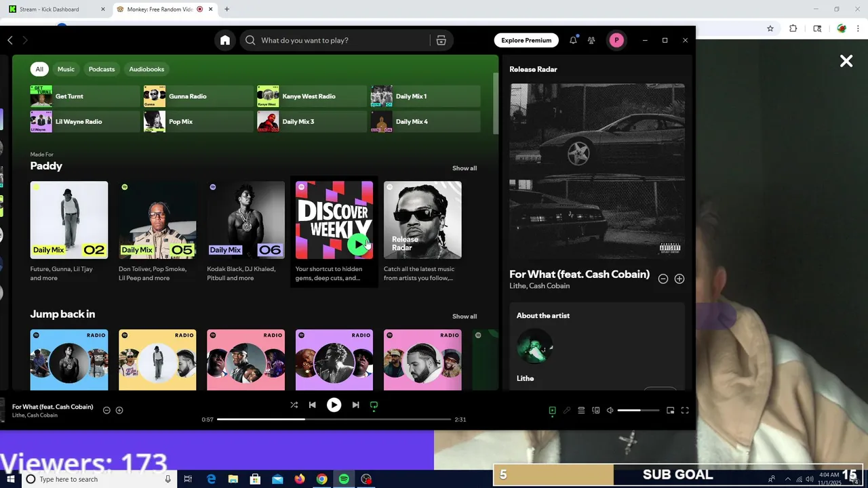The height and width of the screenshot is (488, 868).
Task: Open Lithe artist in About the artist
Action: coord(525,378)
